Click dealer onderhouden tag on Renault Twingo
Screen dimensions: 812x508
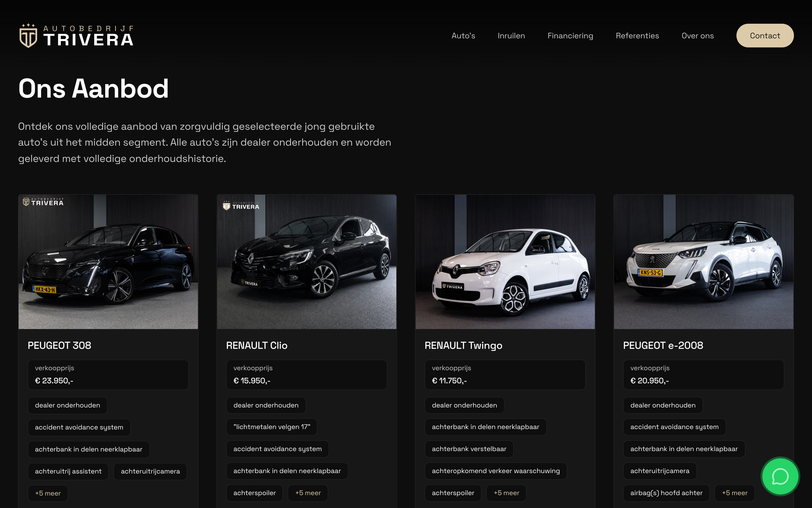(464, 406)
